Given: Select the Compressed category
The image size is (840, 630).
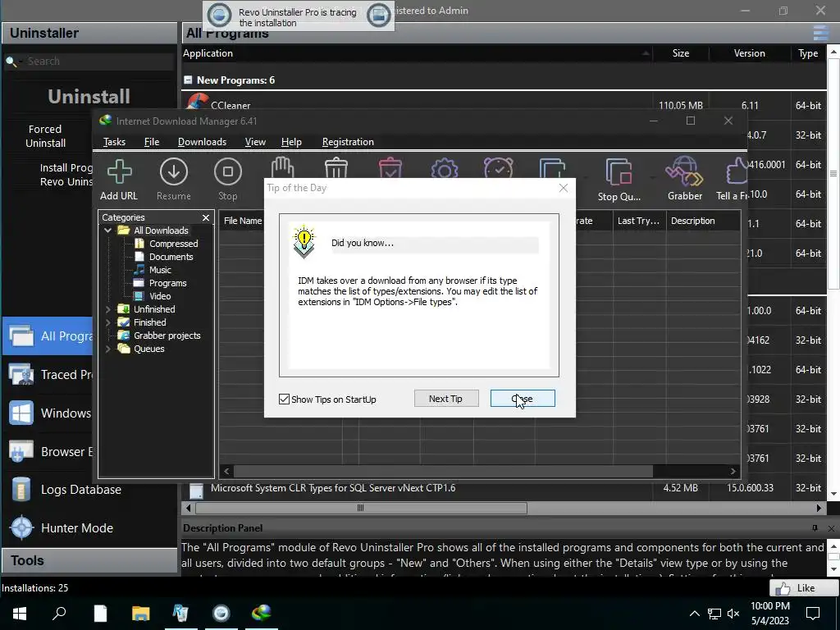Looking at the screenshot, I should click(x=173, y=244).
